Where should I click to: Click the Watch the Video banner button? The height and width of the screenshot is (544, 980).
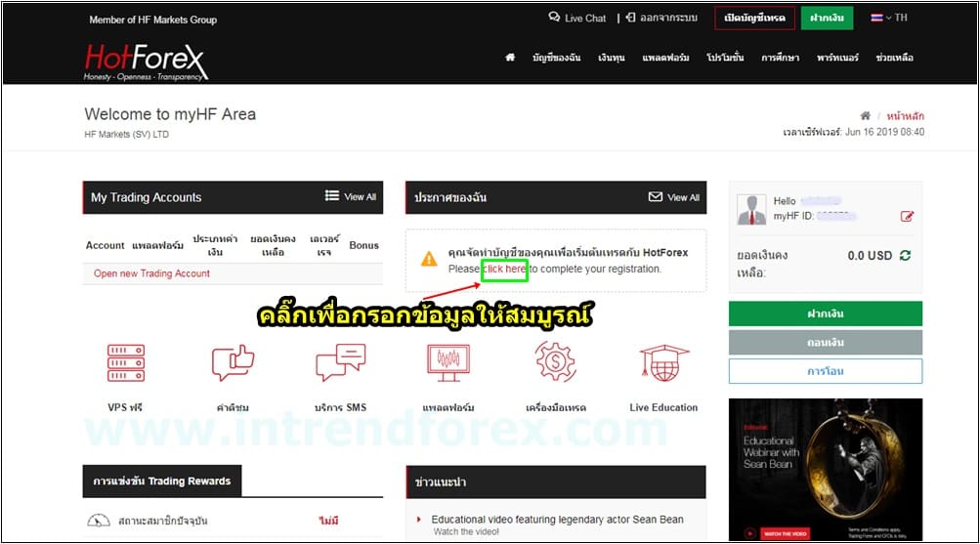pyautogui.click(x=785, y=533)
